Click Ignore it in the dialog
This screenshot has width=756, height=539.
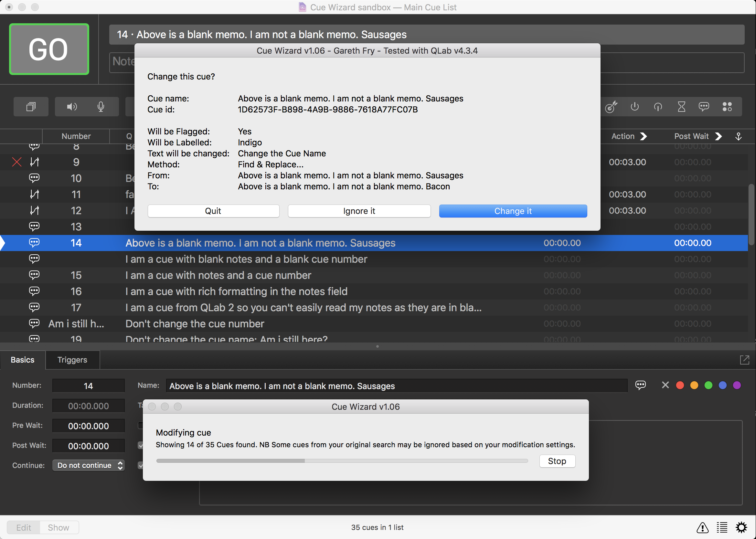(x=359, y=211)
